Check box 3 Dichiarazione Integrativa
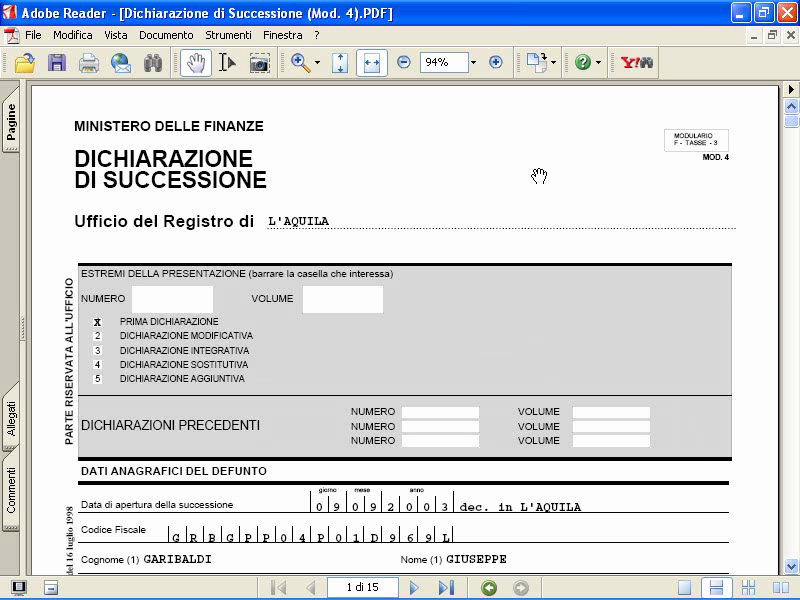Image resolution: width=800 pixels, height=600 pixels. pos(97,351)
